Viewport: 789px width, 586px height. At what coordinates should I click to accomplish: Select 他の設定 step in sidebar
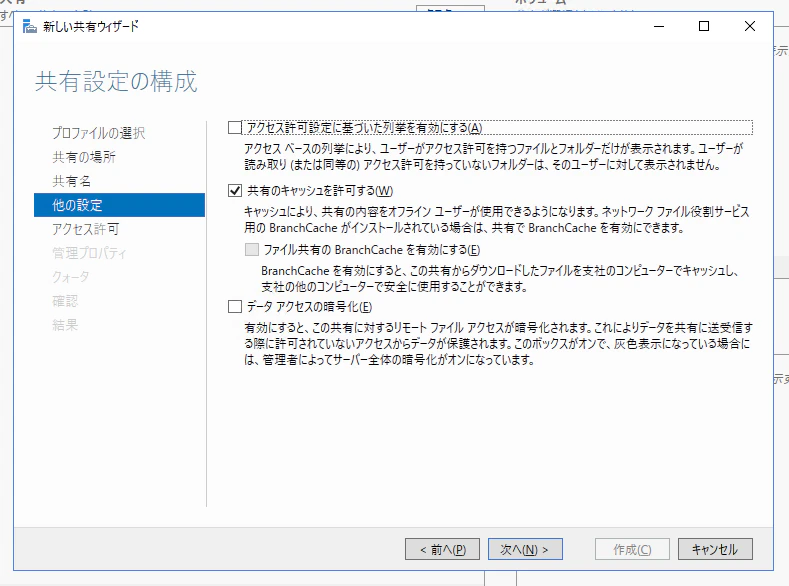point(119,205)
